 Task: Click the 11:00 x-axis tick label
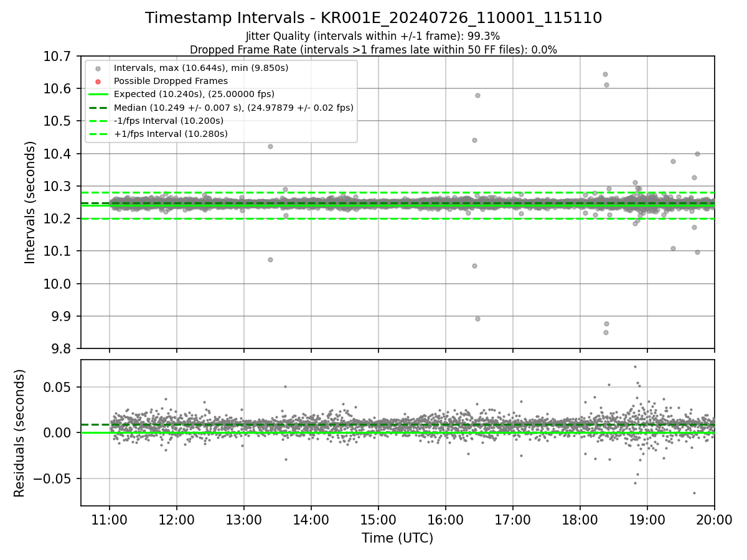[x=110, y=518]
